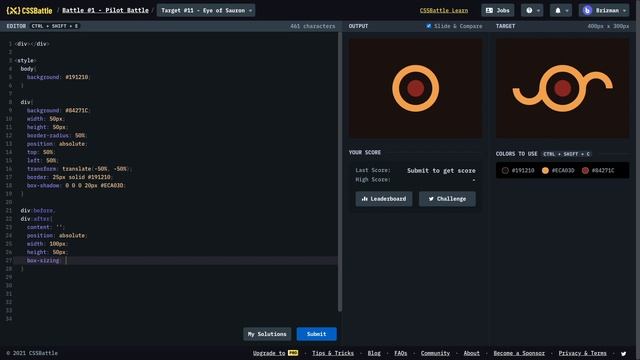Open the Upgrade to PRO link

coord(276,353)
